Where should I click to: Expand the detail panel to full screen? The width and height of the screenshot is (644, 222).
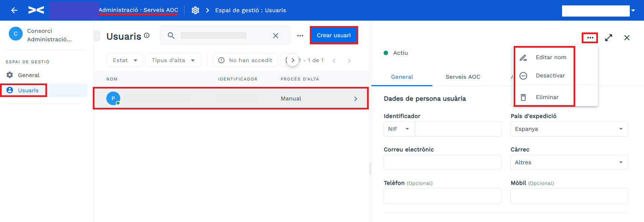[x=608, y=38]
